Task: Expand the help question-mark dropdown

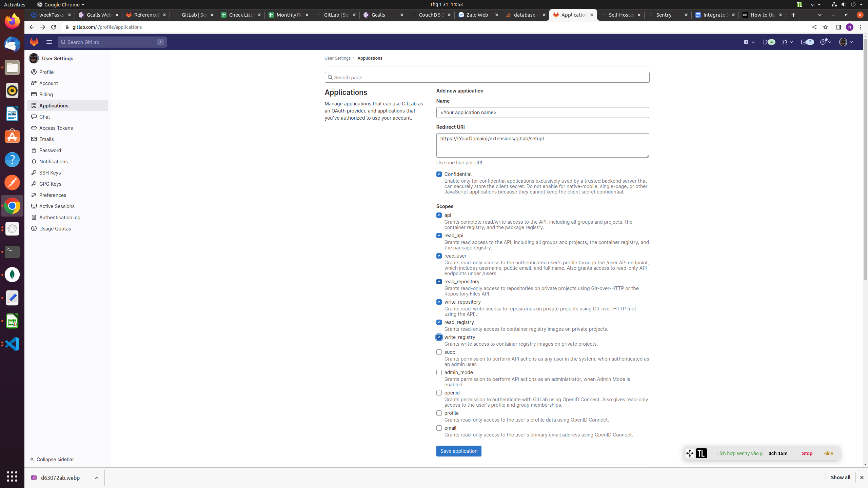Action: [x=825, y=42]
